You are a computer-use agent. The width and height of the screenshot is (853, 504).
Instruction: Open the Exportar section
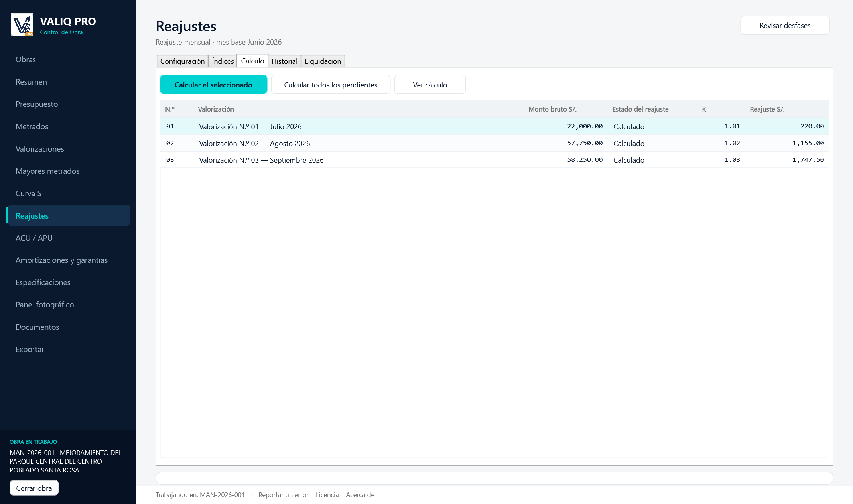point(30,349)
